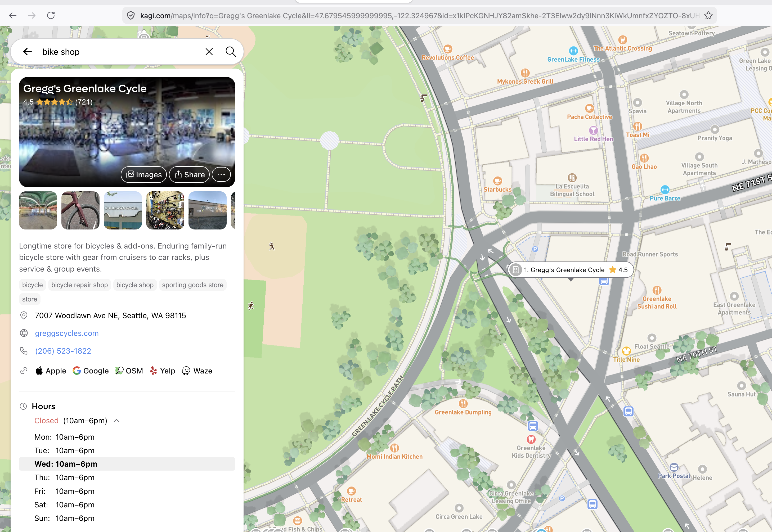Viewport: 772px width, 532px height.
Task: Click the Seatown Pottery label
Action: [x=691, y=33]
